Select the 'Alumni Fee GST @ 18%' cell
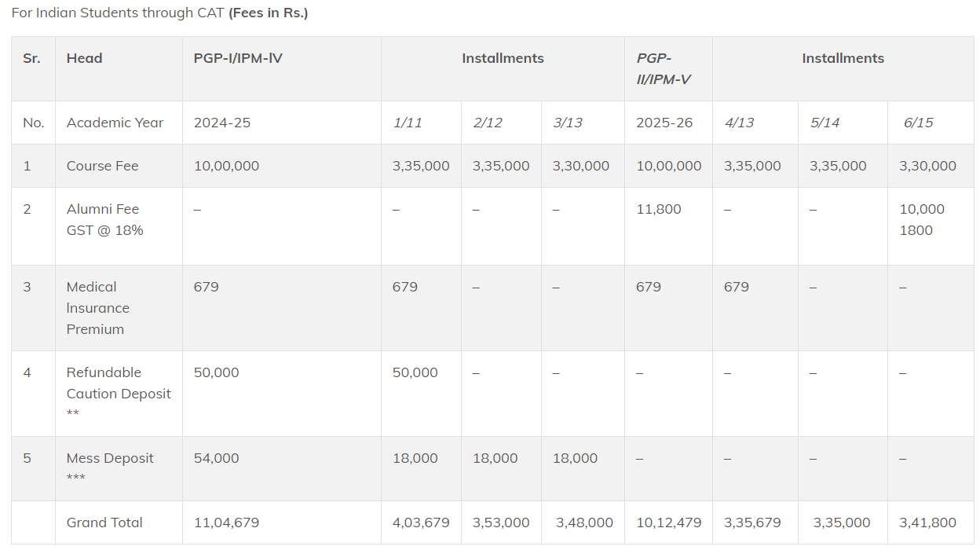 104,220
